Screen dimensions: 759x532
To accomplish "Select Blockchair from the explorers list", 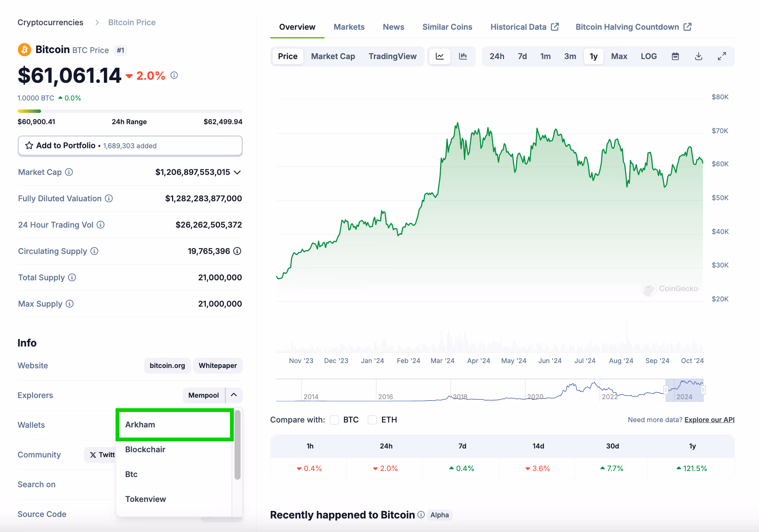I will (145, 449).
